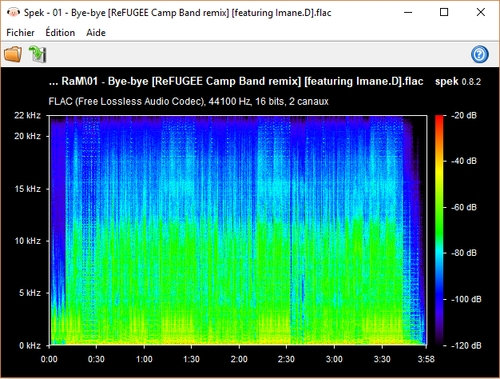Maximize the Spek window
This screenshot has width=500, height=379.
point(444,13)
